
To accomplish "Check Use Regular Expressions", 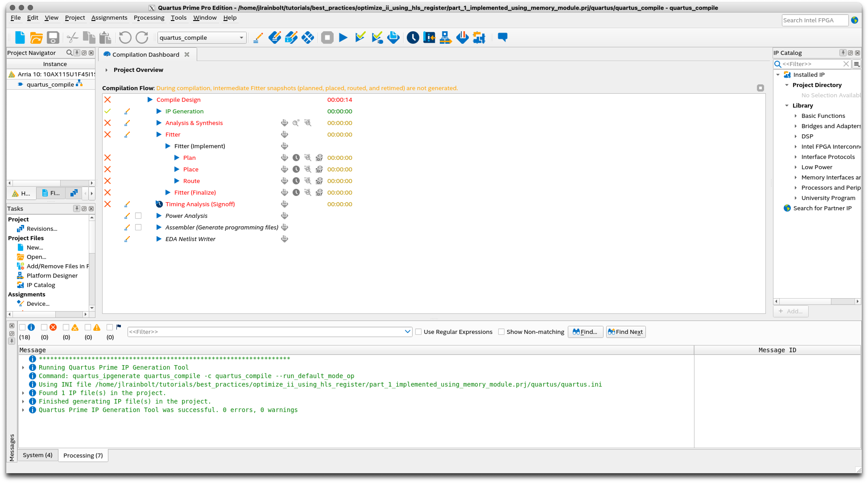I will 418,331.
